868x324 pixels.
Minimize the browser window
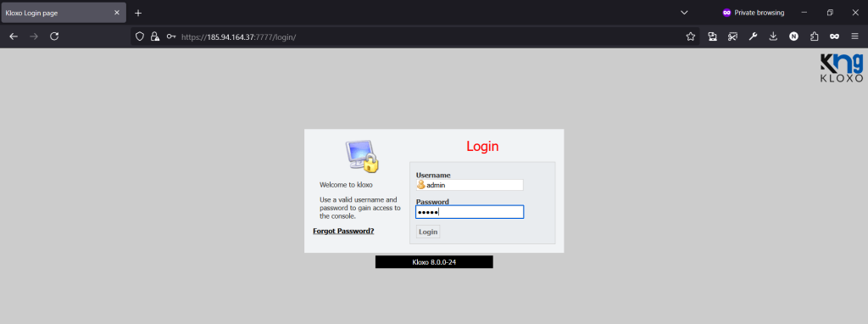coord(804,12)
